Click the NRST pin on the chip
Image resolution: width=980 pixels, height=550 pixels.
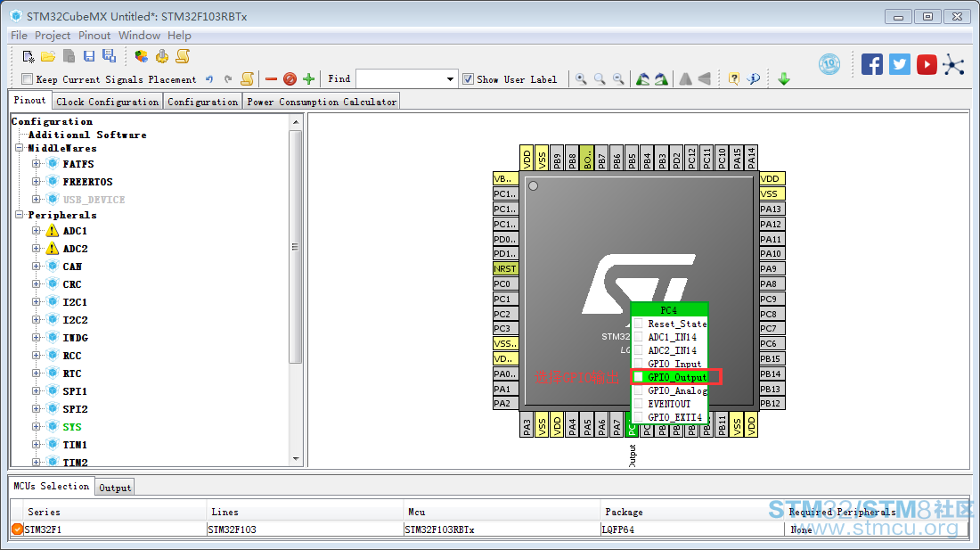[506, 268]
